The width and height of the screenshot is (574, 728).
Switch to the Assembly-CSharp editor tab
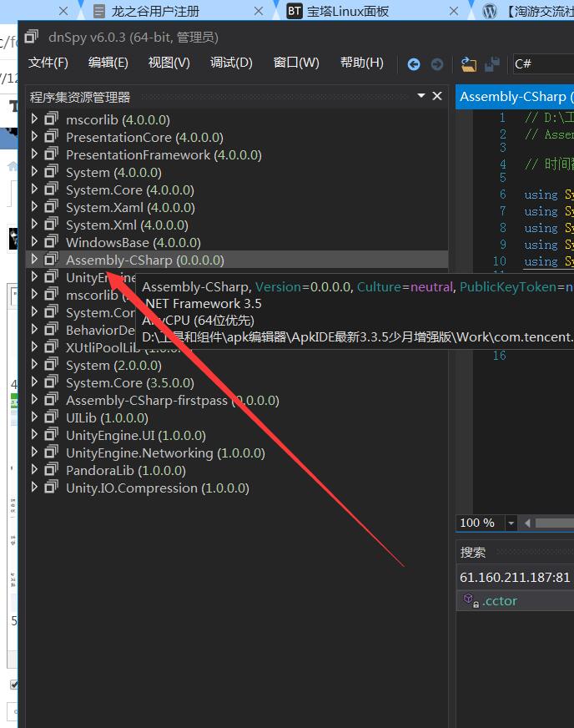point(514,97)
